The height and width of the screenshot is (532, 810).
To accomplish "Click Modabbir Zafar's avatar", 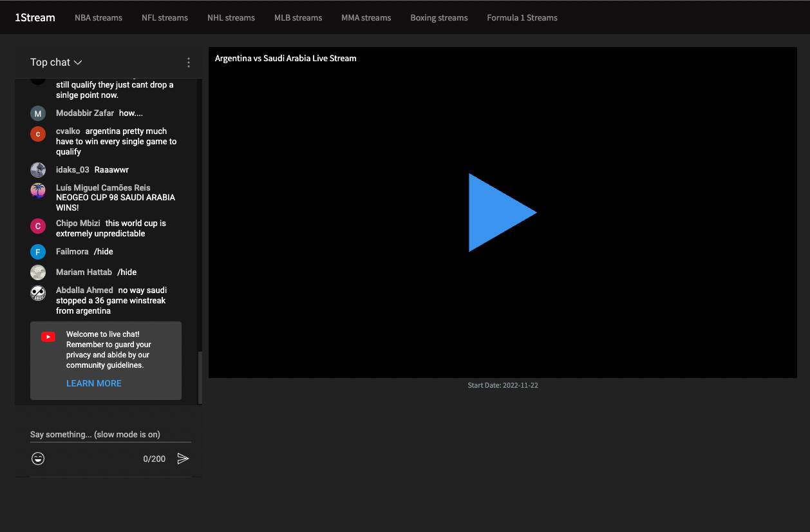I will pos(37,113).
